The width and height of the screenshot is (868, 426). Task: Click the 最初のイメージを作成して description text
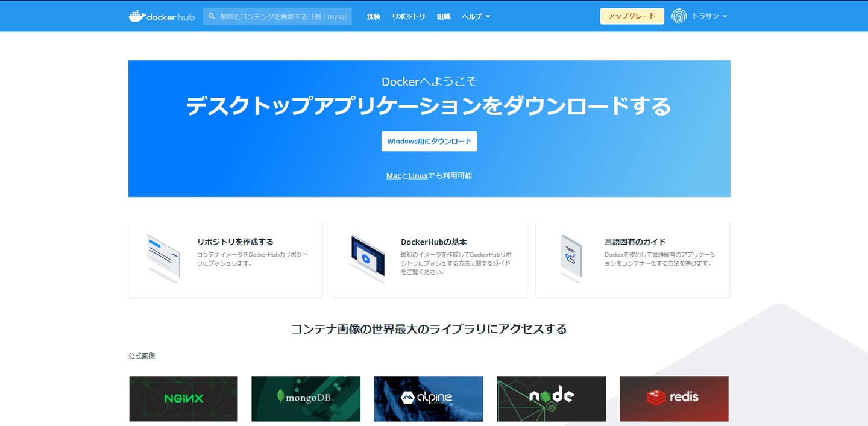456,263
